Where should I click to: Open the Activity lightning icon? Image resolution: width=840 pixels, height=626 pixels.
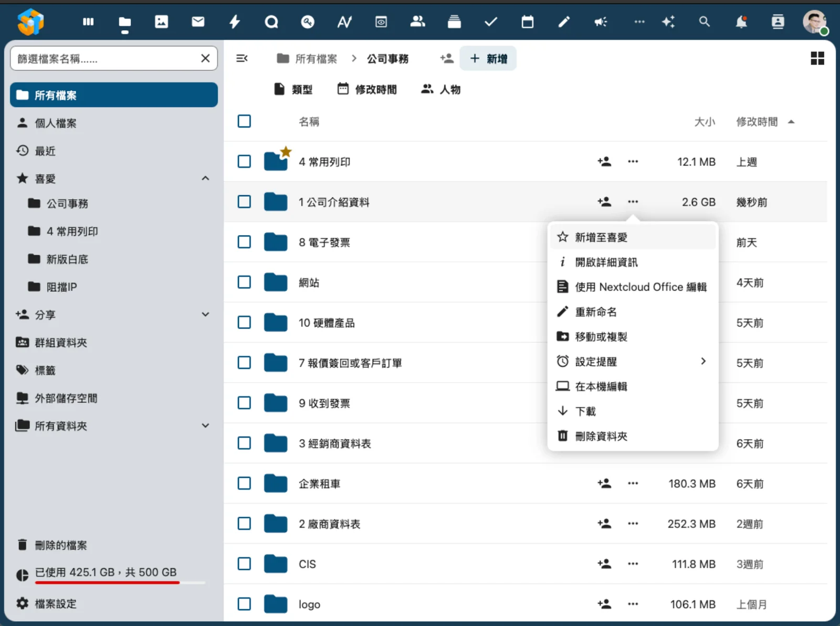(x=235, y=22)
